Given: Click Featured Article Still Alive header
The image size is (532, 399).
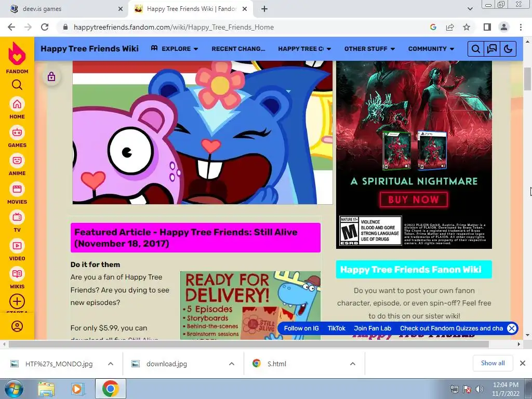Looking at the screenshot, I should click(x=195, y=238).
